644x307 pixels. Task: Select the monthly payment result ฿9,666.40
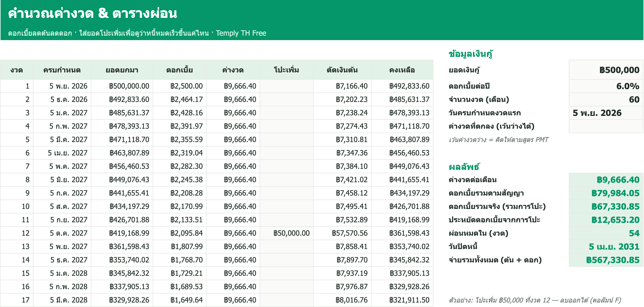click(606, 180)
